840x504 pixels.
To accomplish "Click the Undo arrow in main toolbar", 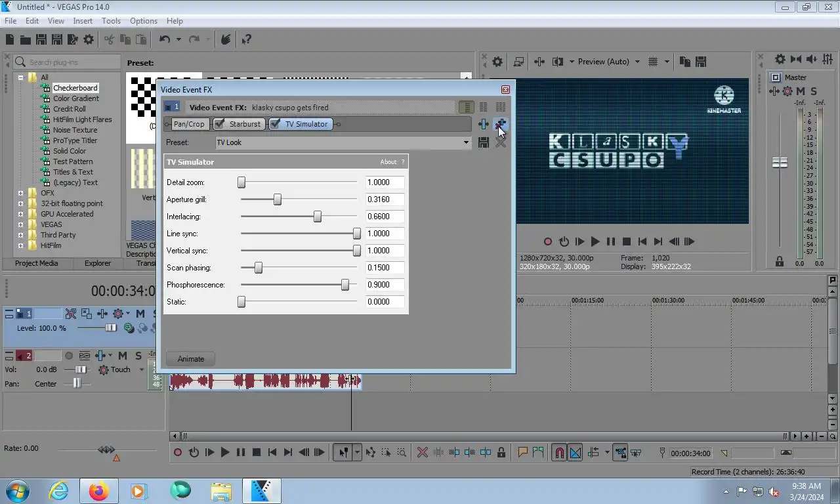I will pos(165,39).
